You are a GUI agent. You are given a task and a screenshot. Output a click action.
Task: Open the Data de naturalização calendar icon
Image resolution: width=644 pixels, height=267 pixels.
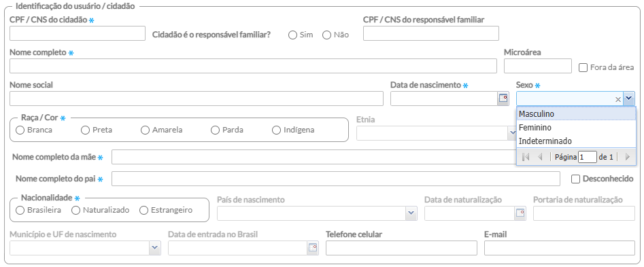[520, 213]
